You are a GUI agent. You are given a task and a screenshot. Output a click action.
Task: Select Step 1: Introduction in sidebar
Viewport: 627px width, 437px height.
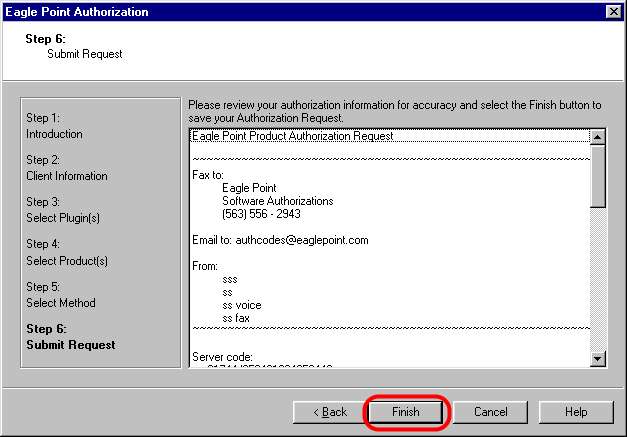(54, 126)
